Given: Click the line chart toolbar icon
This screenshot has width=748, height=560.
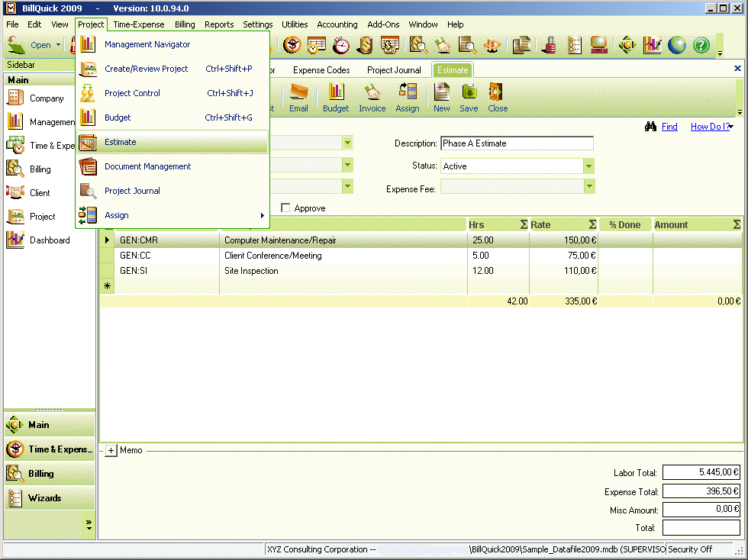Looking at the screenshot, I should click(x=652, y=45).
